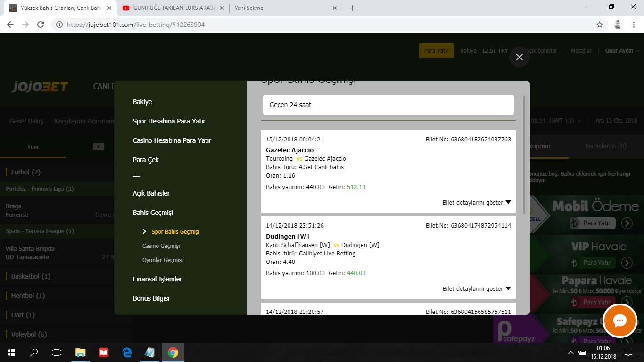
Task: Open Portekiz - Primeira Liga league row
Action: (57, 189)
